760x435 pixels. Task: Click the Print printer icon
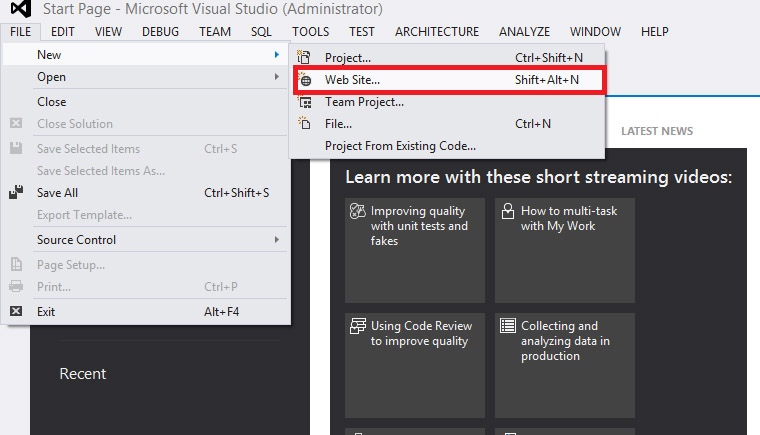tap(16, 286)
